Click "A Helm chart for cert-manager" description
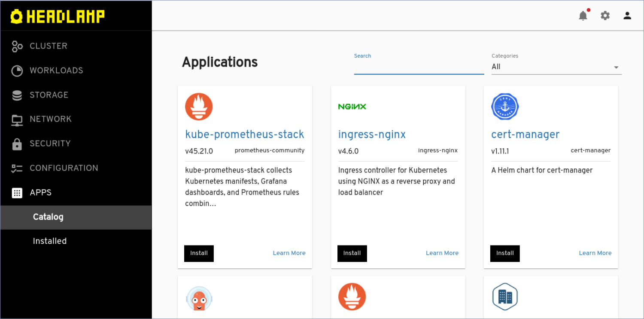 tap(542, 170)
